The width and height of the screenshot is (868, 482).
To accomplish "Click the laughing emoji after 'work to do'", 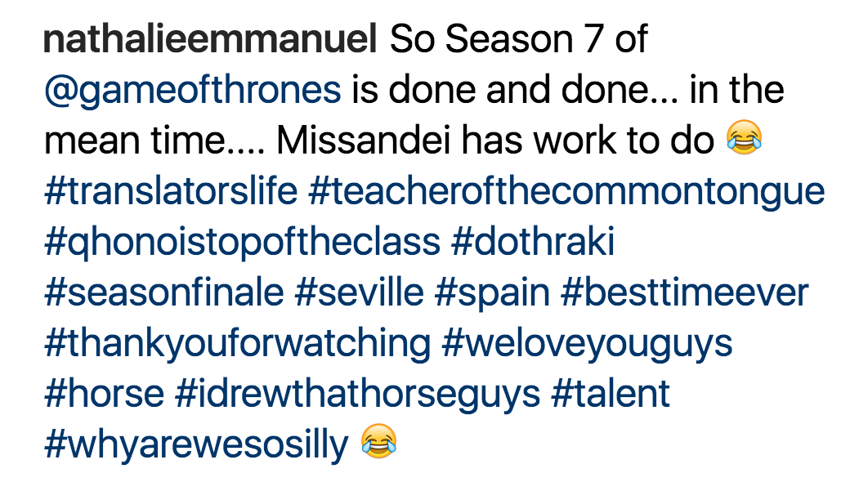I will coord(745,137).
